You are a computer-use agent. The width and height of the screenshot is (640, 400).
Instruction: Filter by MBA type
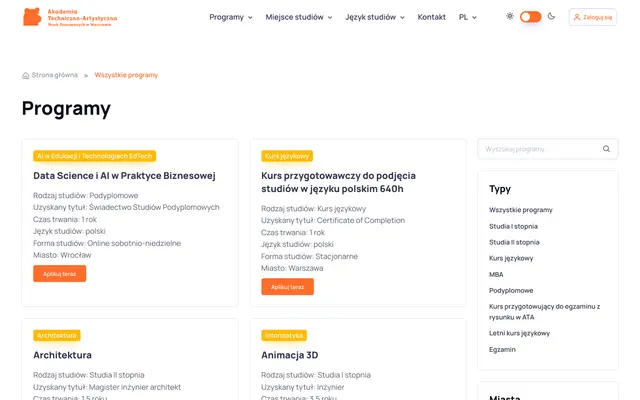tap(496, 274)
